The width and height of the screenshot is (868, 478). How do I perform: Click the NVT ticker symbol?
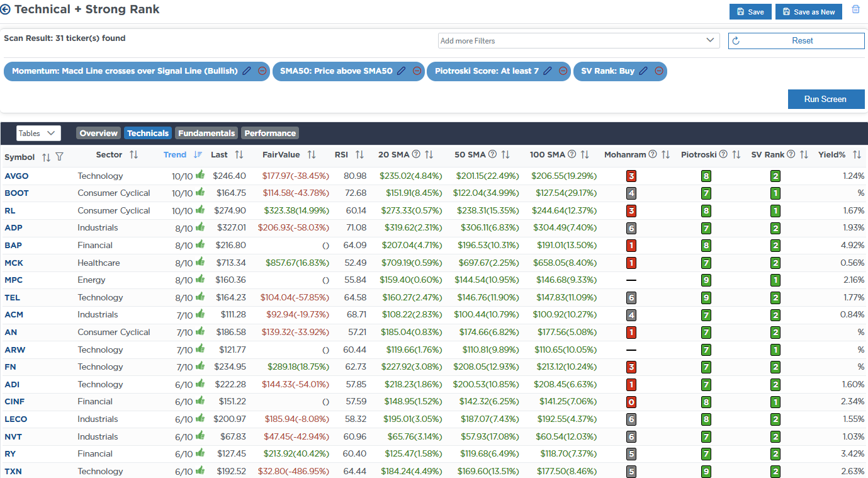(x=13, y=436)
